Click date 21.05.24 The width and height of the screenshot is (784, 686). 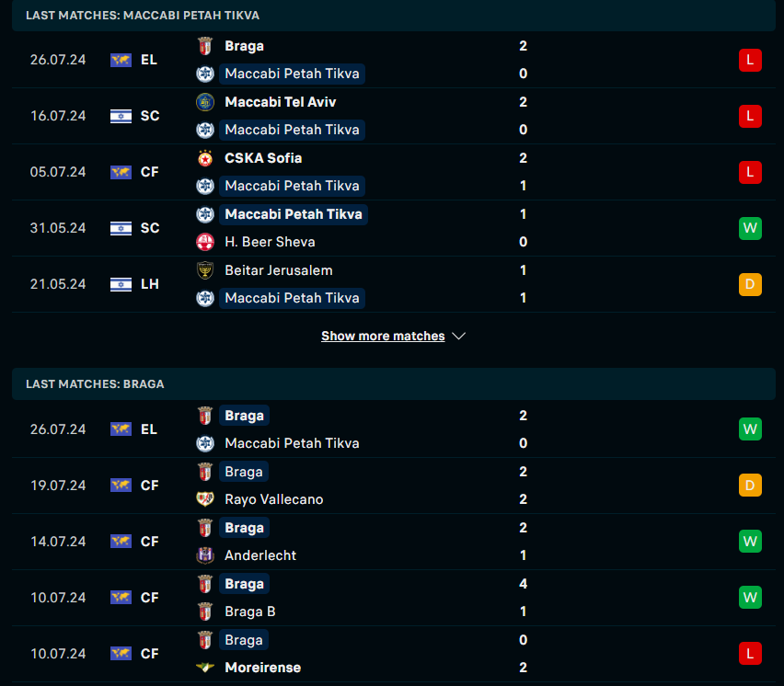point(58,284)
